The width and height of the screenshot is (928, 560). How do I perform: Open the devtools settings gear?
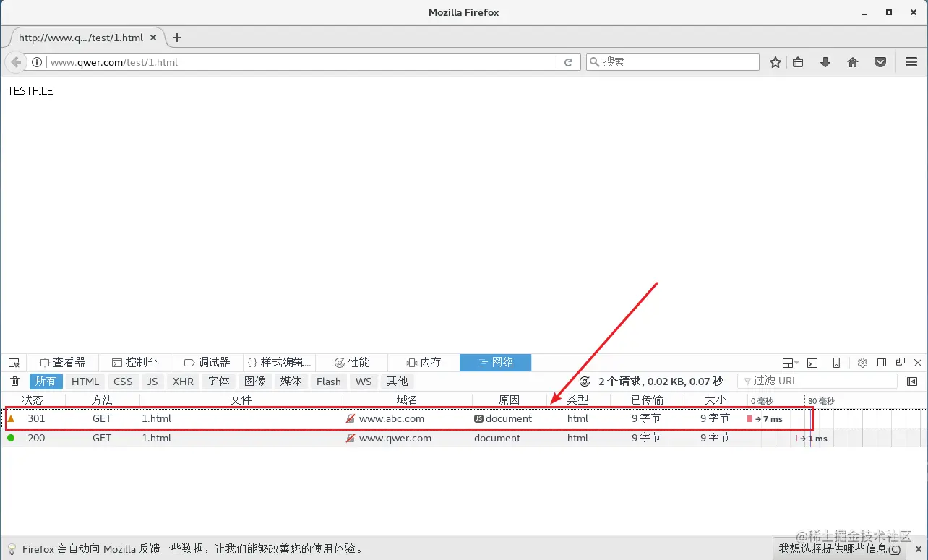pyautogui.click(x=862, y=363)
